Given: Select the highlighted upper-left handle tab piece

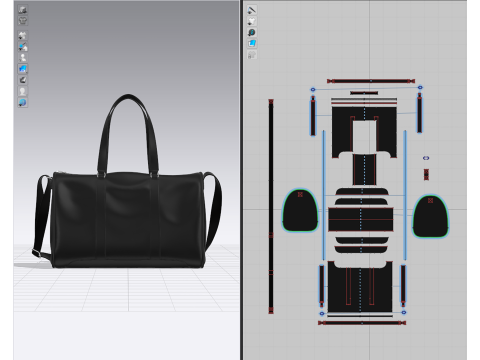Looking at the screenshot, I should click(x=313, y=116).
